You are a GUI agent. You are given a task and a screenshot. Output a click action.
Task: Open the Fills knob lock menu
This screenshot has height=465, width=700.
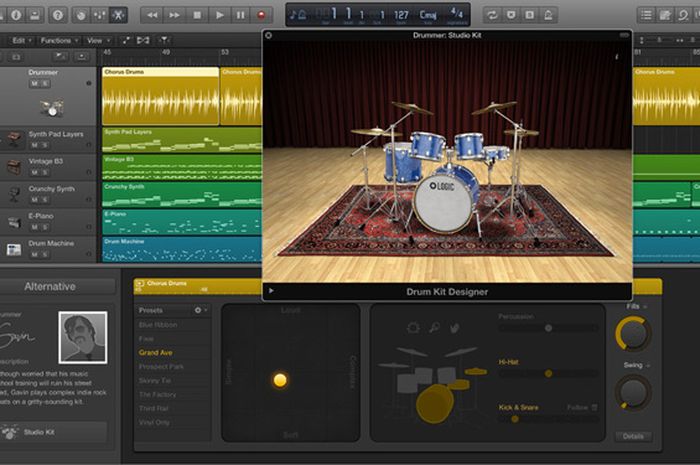tap(645, 307)
